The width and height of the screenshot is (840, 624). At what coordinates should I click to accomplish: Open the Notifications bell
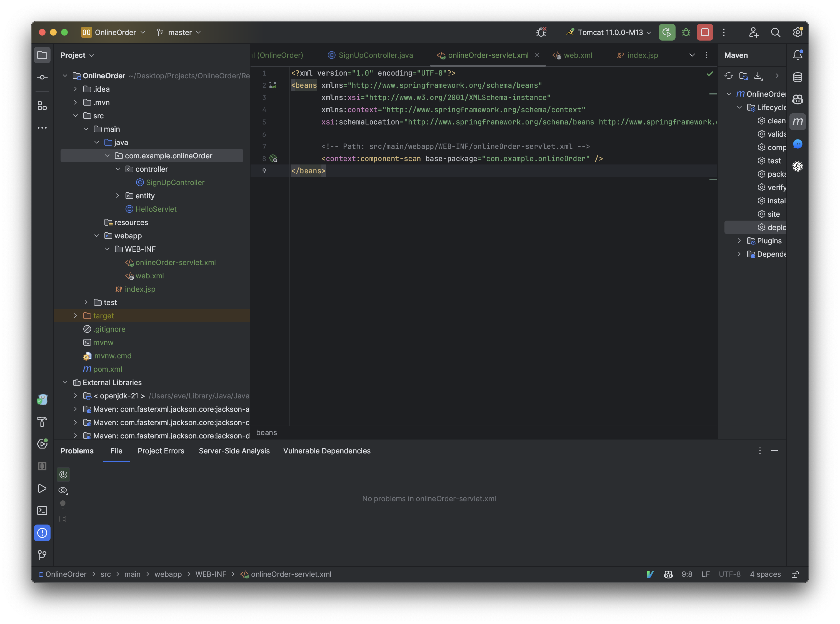[x=798, y=55]
